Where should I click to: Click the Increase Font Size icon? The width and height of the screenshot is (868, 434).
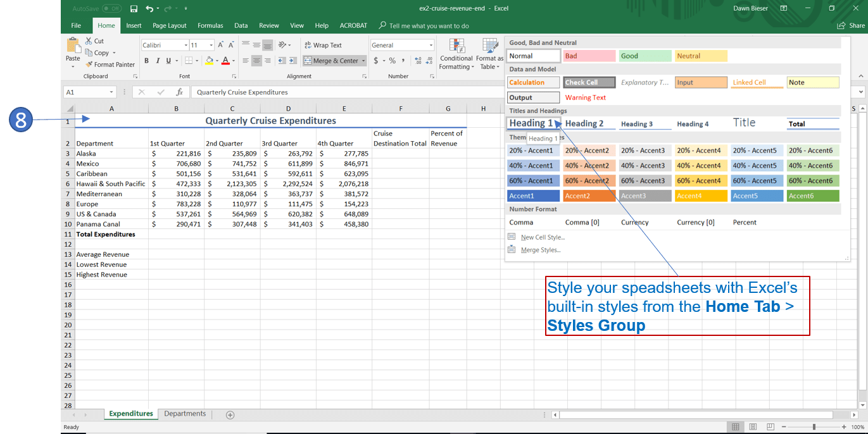[x=220, y=45]
